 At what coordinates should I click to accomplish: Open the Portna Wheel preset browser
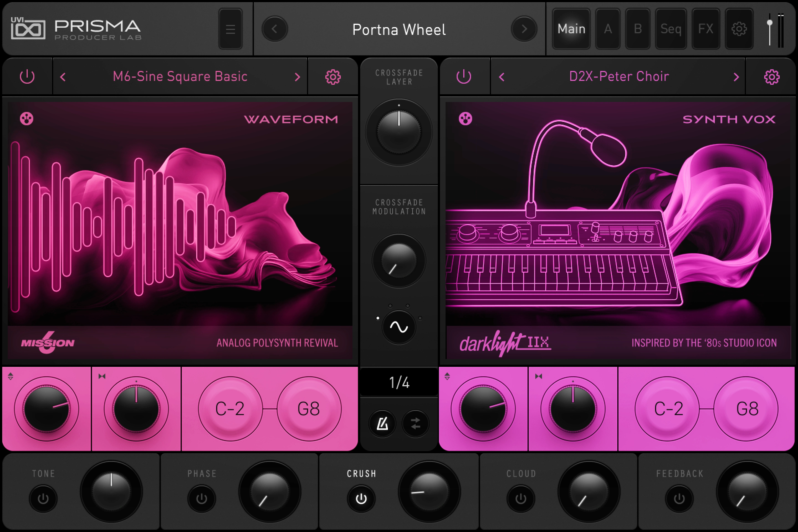tap(399, 30)
